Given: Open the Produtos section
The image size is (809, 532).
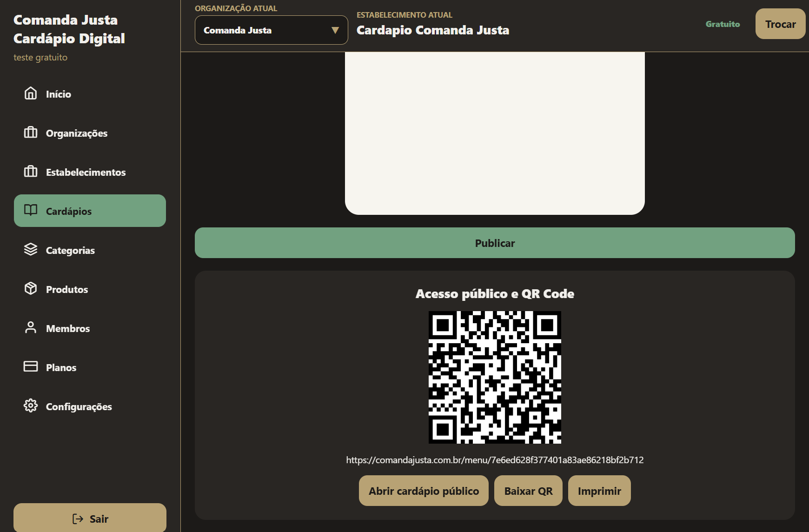Looking at the screenshot, I should click(x=90, y=289).
